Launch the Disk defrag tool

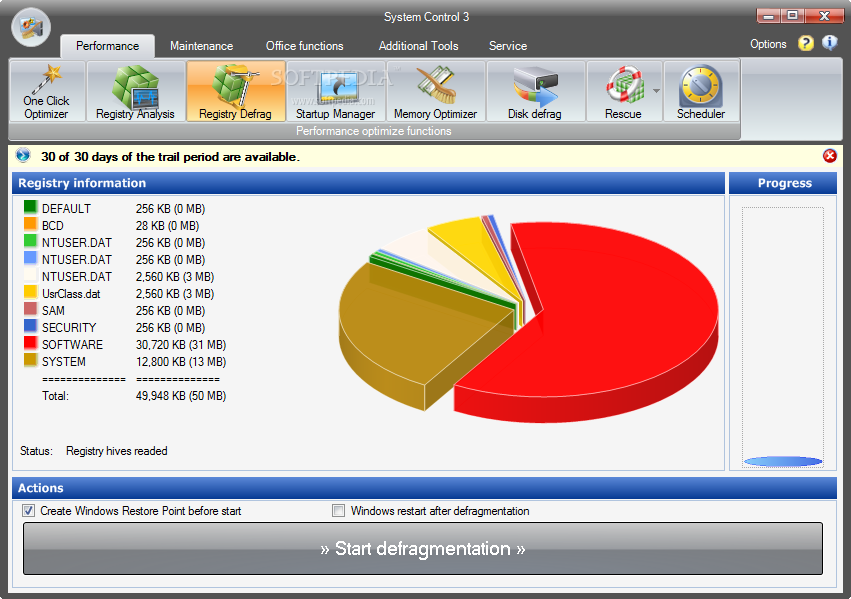tap(535, 91)
